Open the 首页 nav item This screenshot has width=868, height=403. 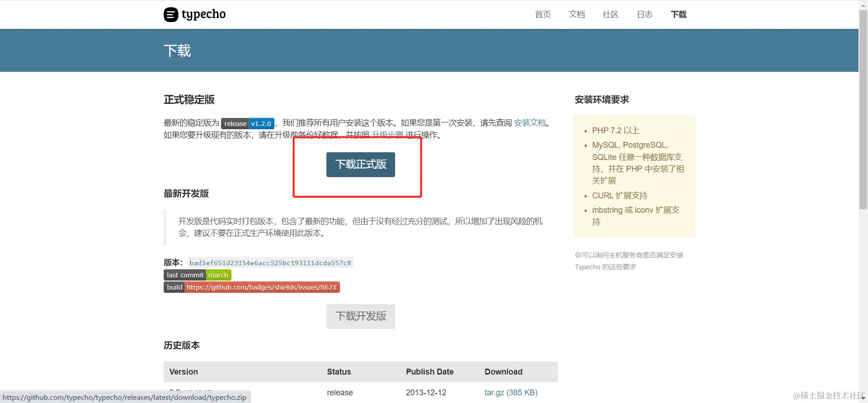(542, 14)
